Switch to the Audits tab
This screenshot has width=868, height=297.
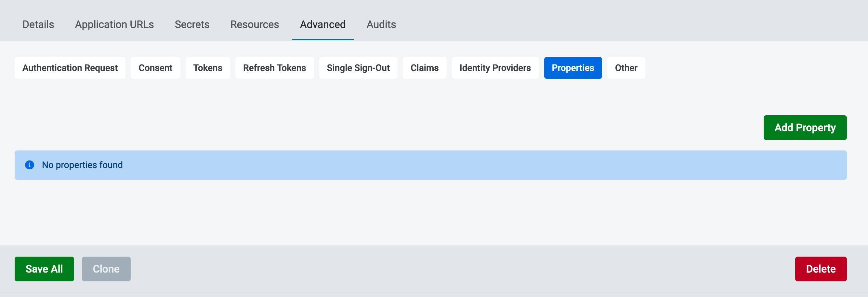tap(381, 24)
